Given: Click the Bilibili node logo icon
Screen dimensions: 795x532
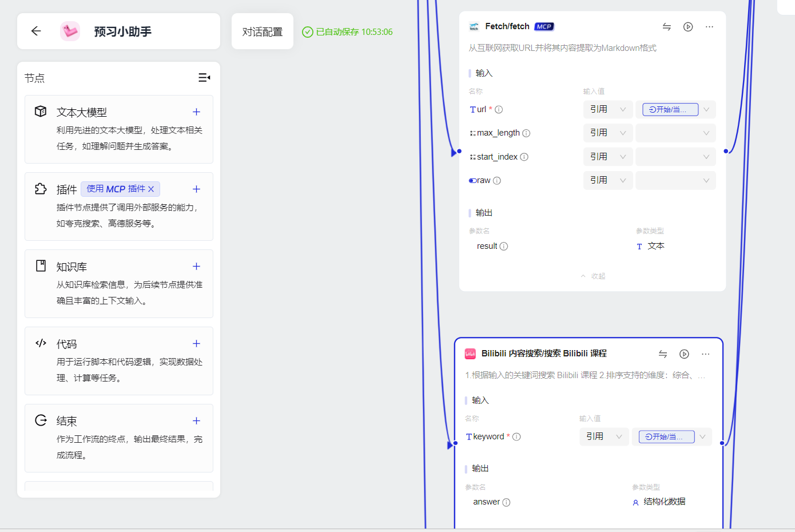Looking at the screenshot, I should click(470, 354).
